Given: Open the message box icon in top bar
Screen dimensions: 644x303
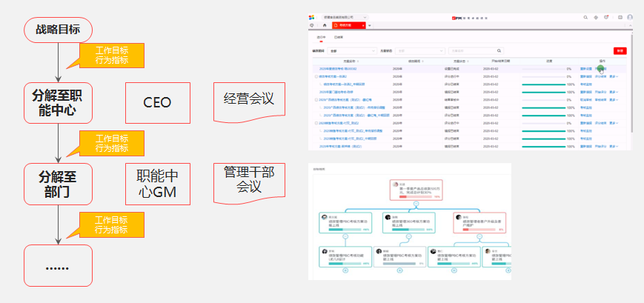Looking at the screenshot, I should [620, 17].
